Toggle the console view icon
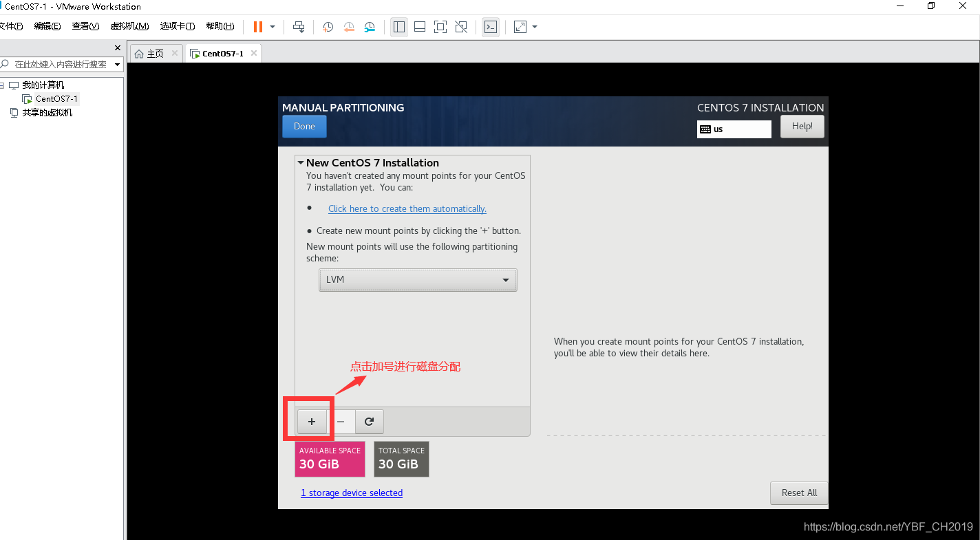This screenshot has height=540, width=980. (x=491, y=27)
